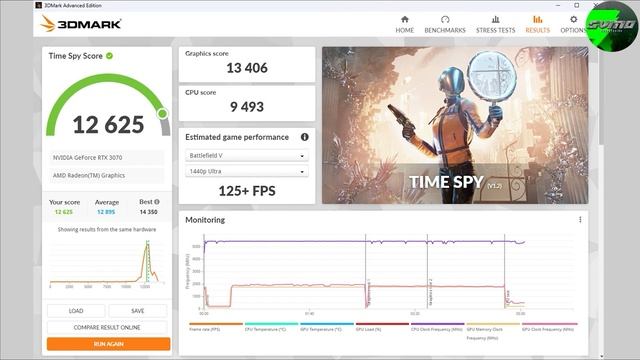This screenshot has height=360, width=640.
Task: Toggle GPU Memory Clock Frequency legend series
Action: pos(493,331)
